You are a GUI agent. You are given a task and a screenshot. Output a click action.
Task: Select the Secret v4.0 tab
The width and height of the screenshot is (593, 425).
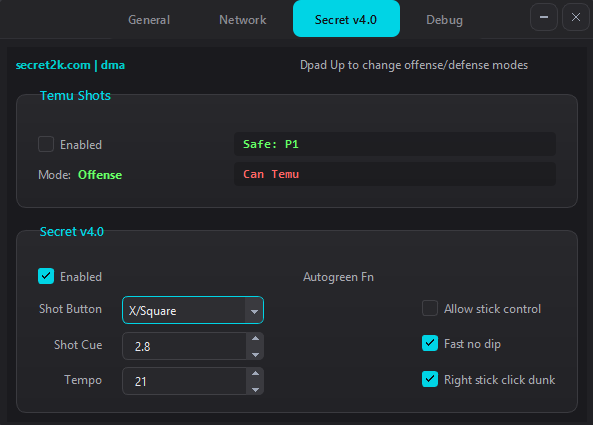[x=346, y=19]
